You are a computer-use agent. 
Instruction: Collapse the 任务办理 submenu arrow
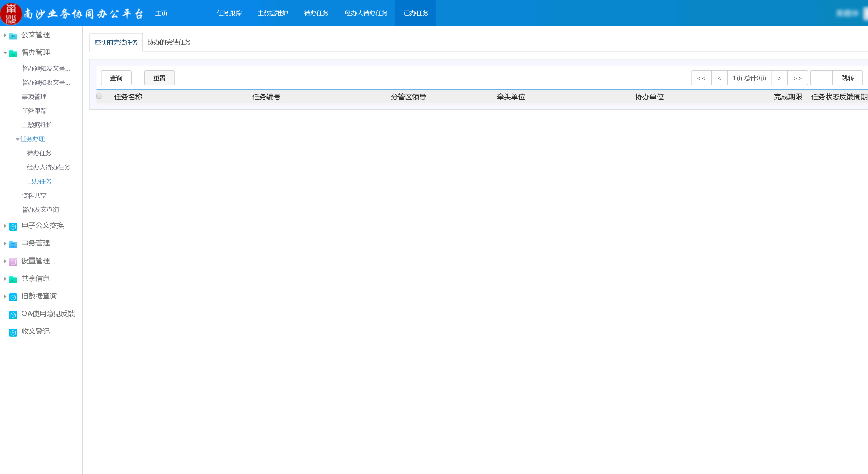pos(18,139)
